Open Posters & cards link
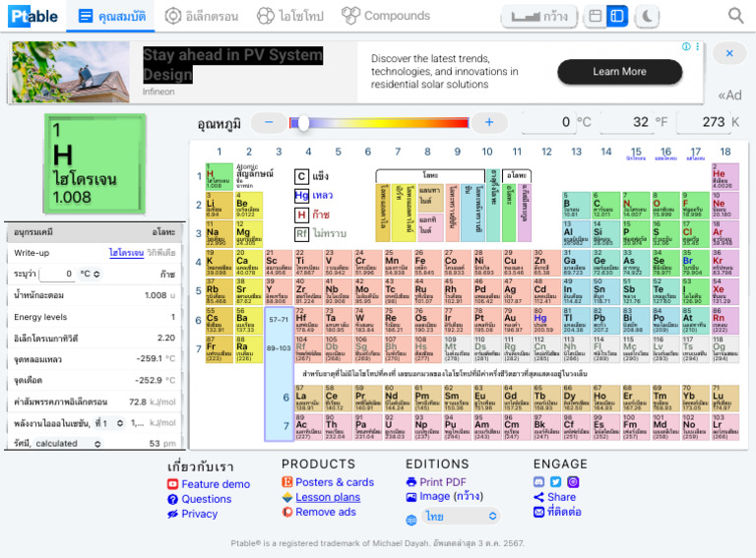Viewport: 756px width, 558px height. [x=328, y=482]
